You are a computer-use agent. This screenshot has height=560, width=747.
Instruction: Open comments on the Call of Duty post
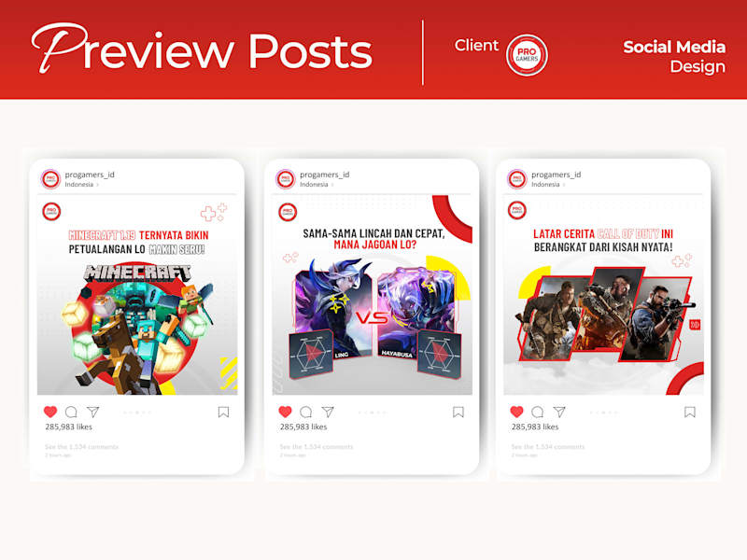pyautogui.click(x=538, y=412)
